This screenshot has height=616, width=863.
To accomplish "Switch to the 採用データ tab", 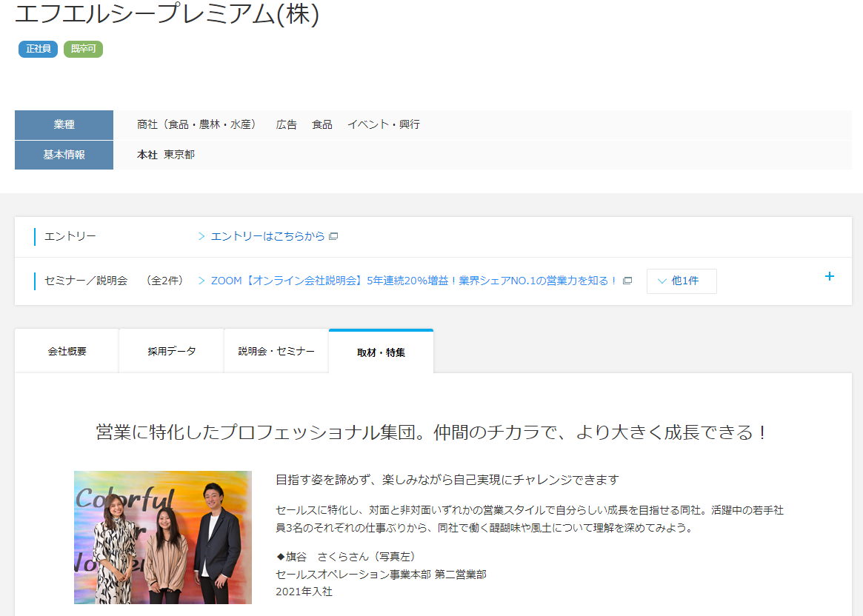I will (171, 351).
